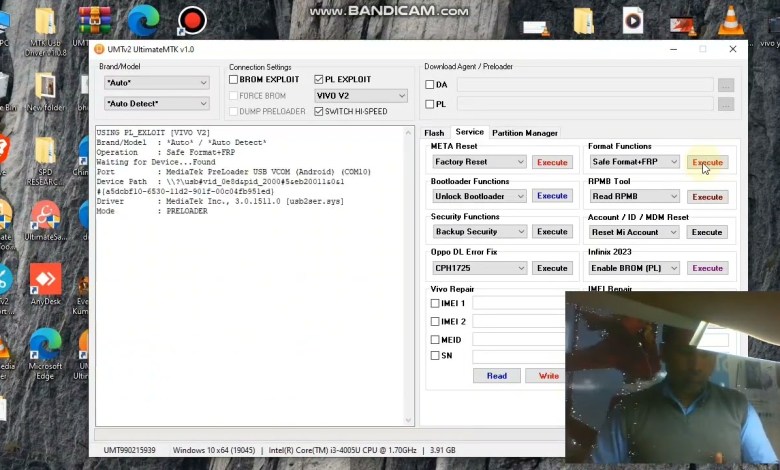The image size is (780, 470).
Task: Launch the UltimateSa... desktop shortcut
Action: point(45,215)
